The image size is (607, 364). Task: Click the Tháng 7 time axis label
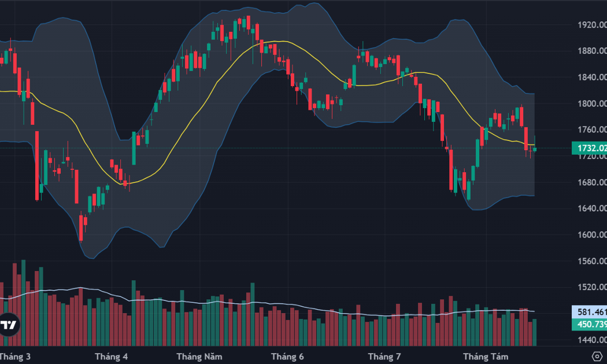click(x=384, y=356)
